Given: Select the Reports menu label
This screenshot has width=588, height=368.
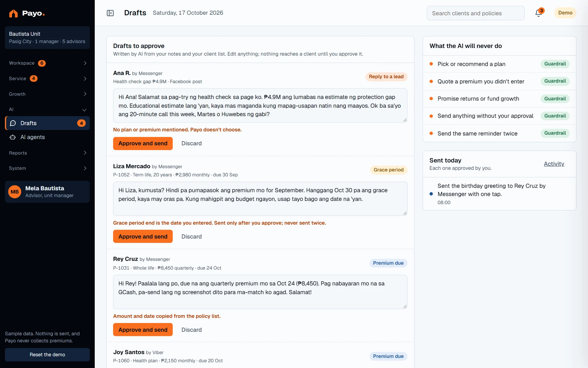Looking at the screenshot, I should click(18, 153).
